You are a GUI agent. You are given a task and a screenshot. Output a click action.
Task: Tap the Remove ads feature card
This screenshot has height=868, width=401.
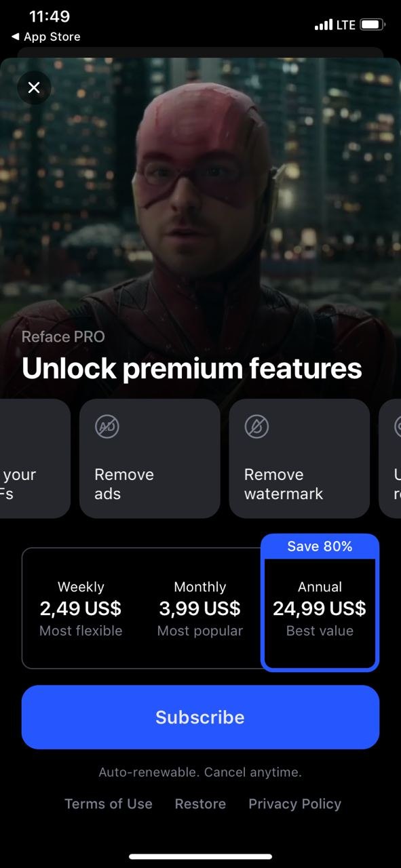pyautogui.click(x=150, y=458)
